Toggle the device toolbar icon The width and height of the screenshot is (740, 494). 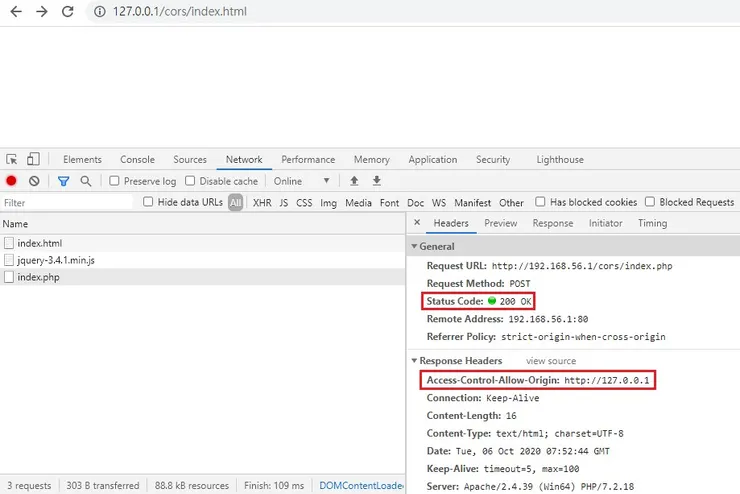[x=33, y=159]
